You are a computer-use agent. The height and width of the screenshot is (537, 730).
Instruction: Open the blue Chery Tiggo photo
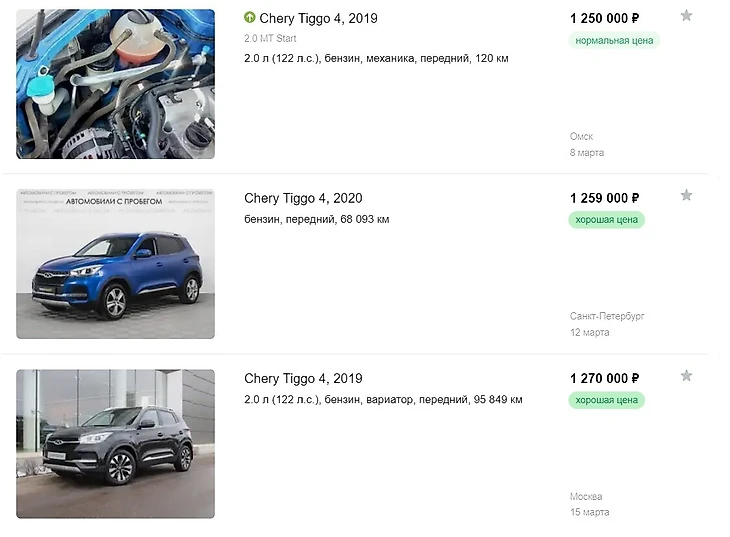[x=115, y=264]
